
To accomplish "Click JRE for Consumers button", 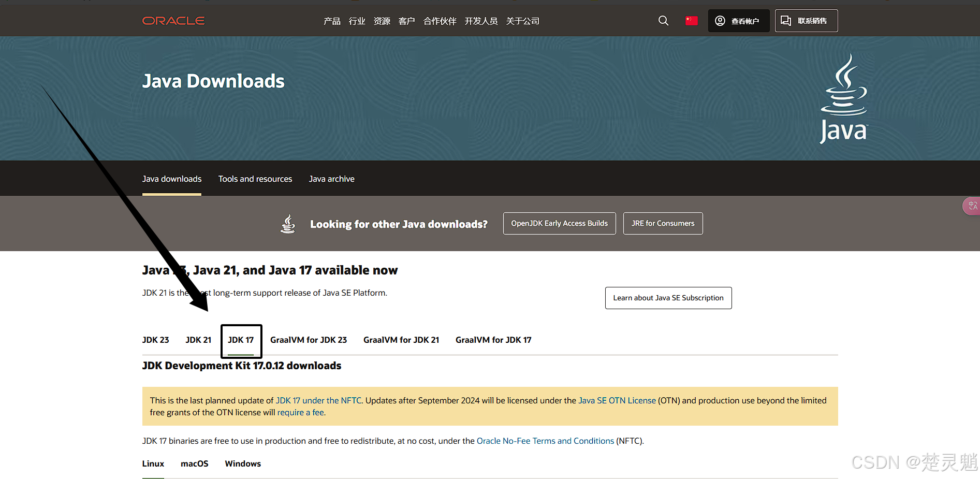I will [x=663, y=223].
